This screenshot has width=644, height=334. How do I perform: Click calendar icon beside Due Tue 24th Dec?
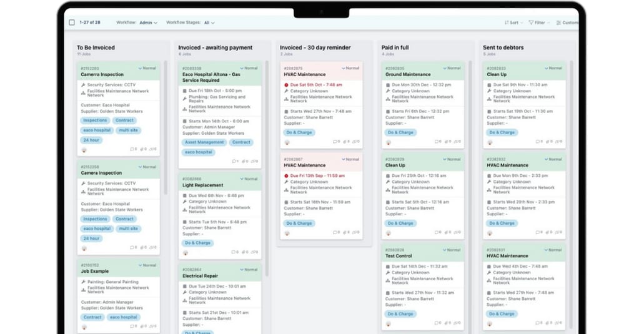[x=185, y=287]
